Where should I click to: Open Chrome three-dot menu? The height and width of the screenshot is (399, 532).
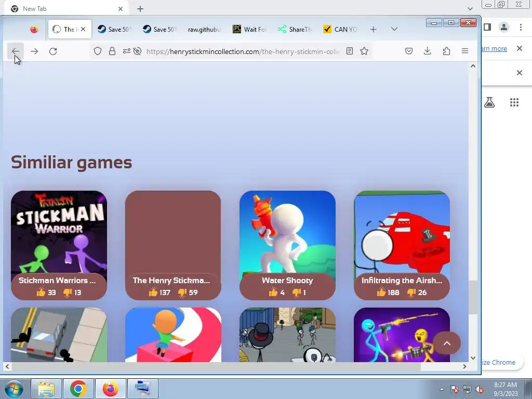[x=521, y=27]
